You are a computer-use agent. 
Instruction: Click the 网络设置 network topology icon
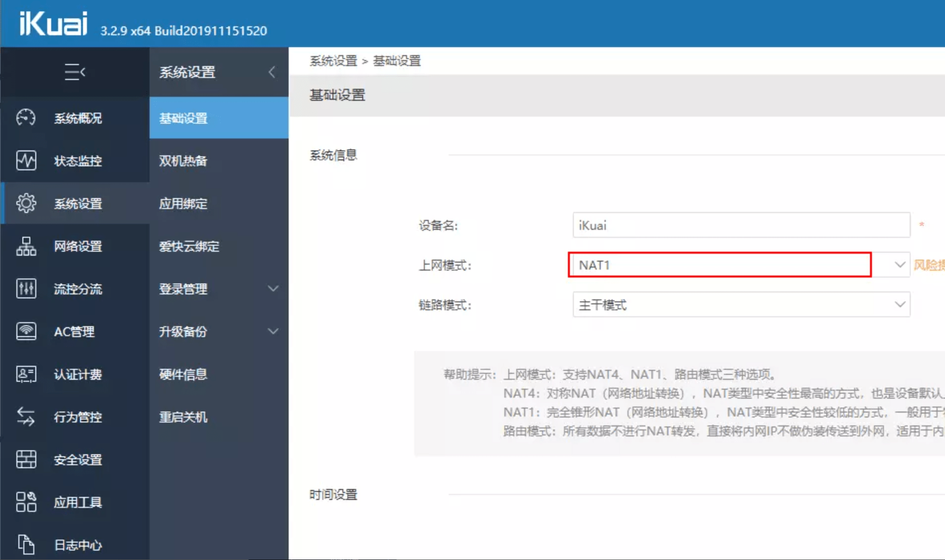tap(26, 246)
